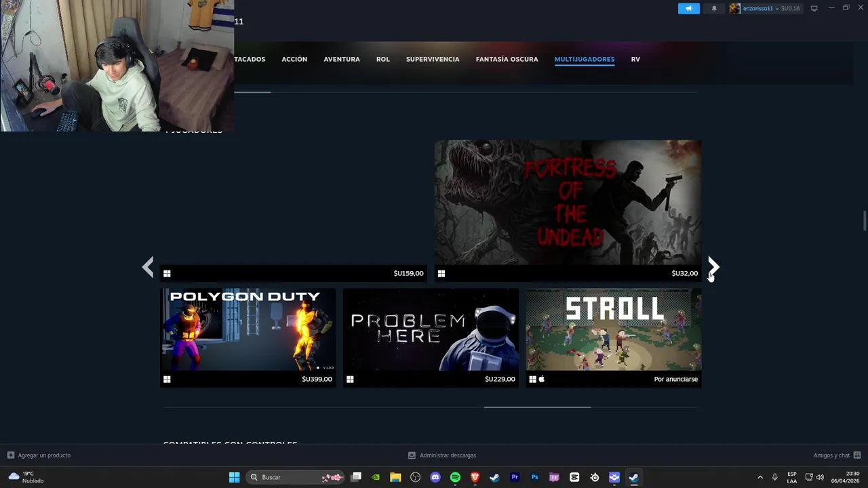The image size is (868, 488).
Task: Click the $U399,00 price of Polygon Duty
Action: pos(317,379)
